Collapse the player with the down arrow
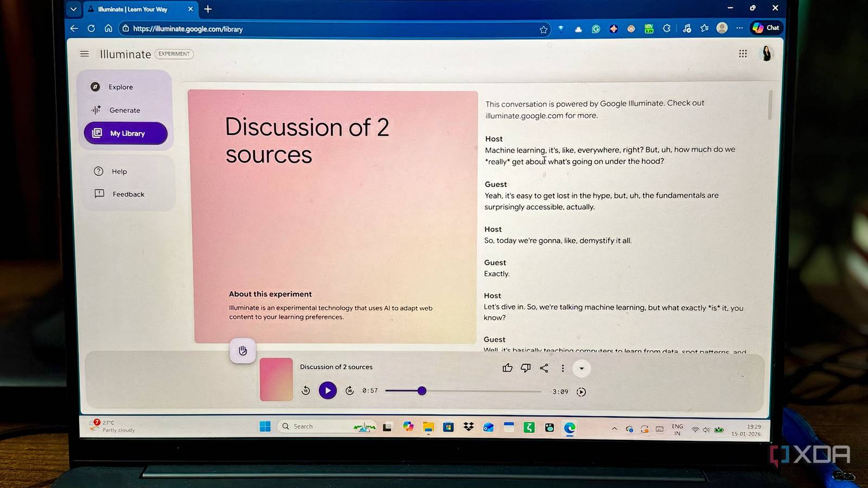 pyautogui.click(x=582, y=369)
